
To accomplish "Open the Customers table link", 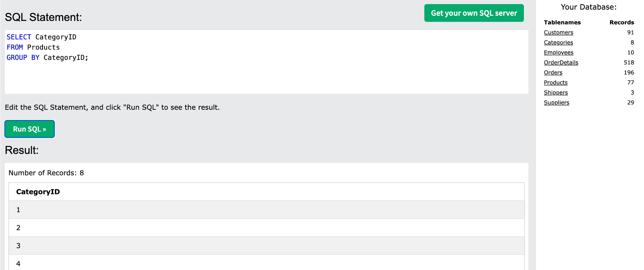I will 558,32.
